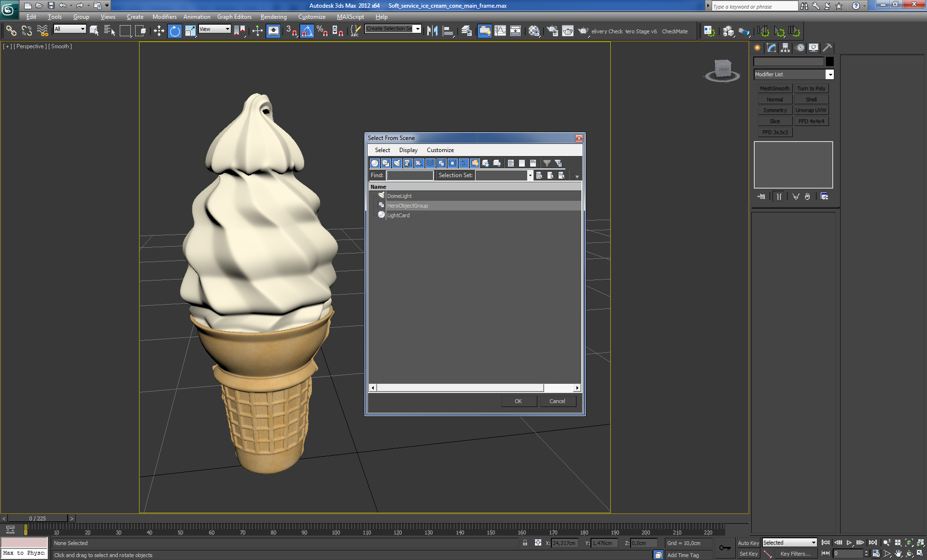The height and width of the screenshot is (560, 927).
Task: Toggle Display Lights filter in Select From Scene
Action: pos(397,163)
